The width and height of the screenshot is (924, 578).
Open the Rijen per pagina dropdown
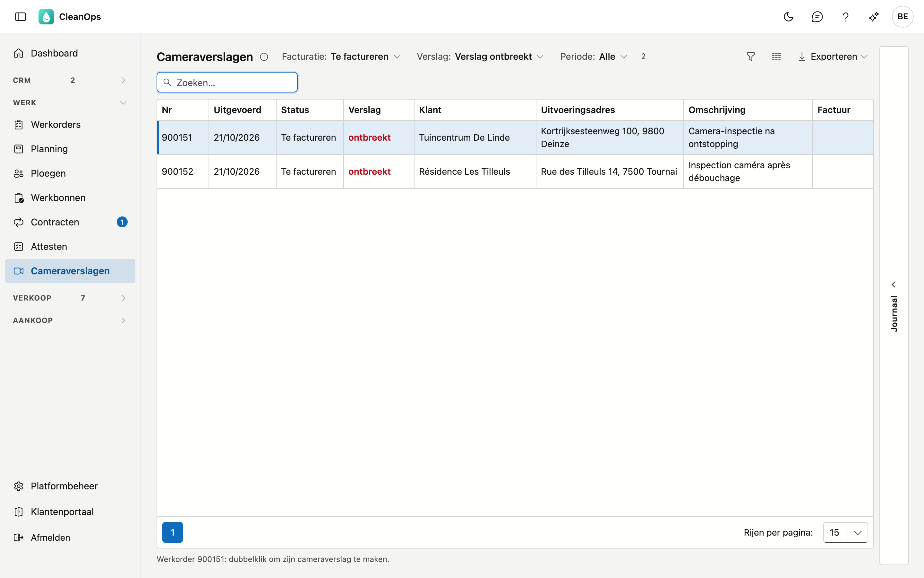point(845,532)
